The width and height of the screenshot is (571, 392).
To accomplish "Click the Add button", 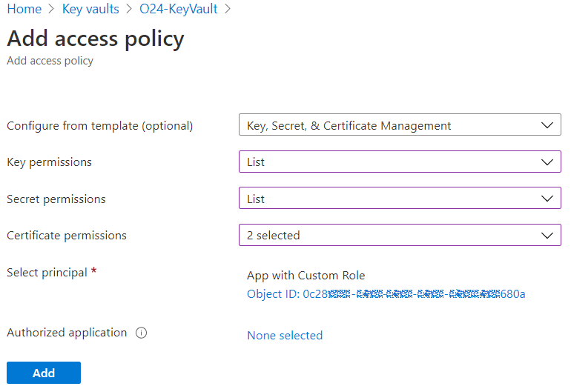I will click(x=44, y=373).
